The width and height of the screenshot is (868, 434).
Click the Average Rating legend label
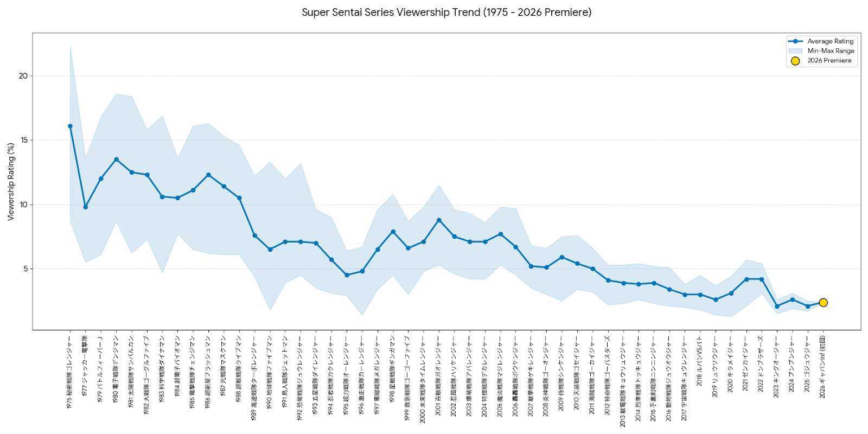[x=830, y=41]
